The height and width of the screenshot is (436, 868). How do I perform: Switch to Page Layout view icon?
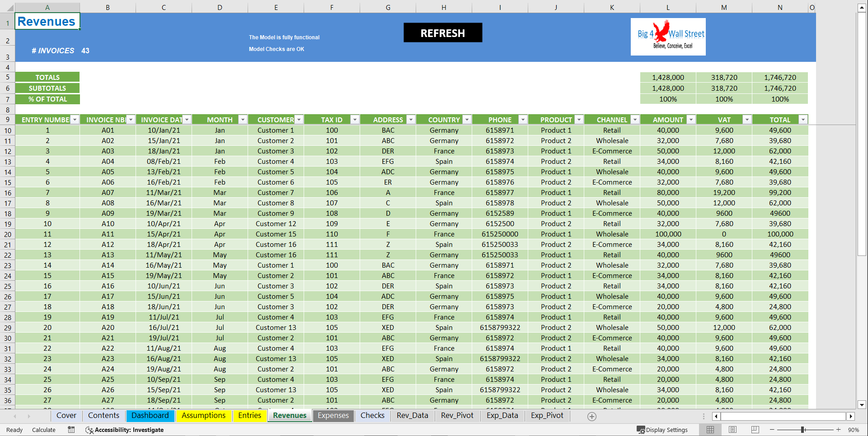[x=732, y=430]
